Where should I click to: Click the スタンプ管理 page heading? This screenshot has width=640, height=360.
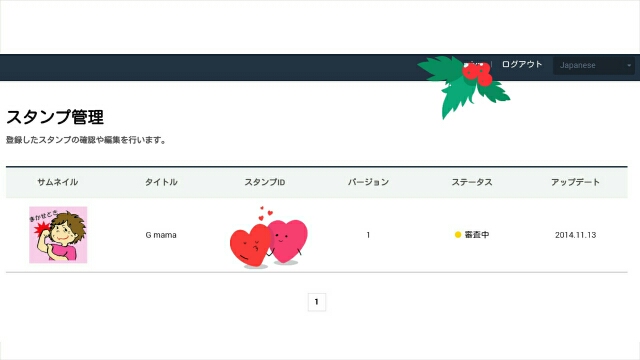[55, 117]
